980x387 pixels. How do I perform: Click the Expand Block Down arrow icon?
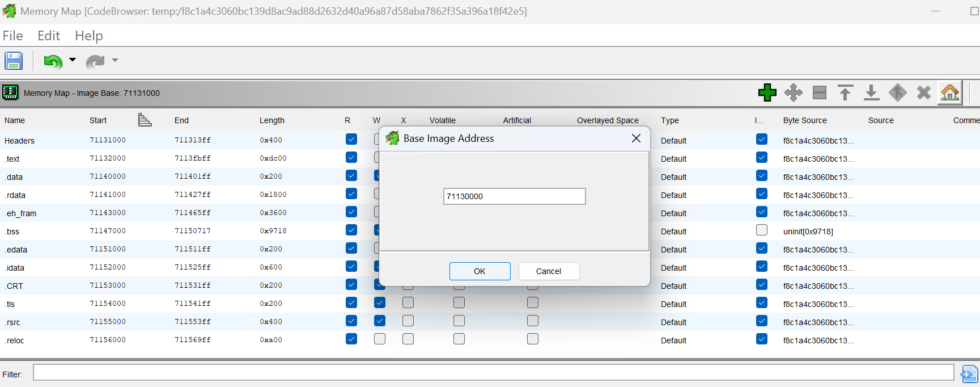(x=871, y=92)
